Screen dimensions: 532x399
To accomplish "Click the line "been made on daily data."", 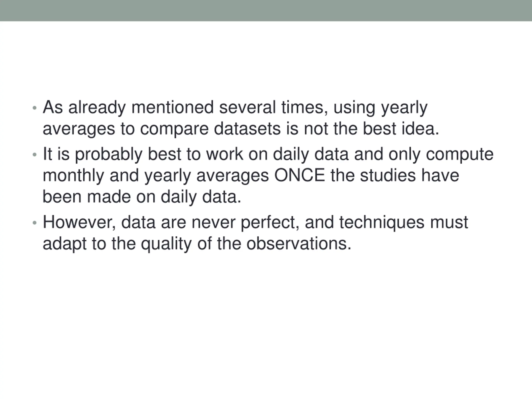I will click(142, 197).
